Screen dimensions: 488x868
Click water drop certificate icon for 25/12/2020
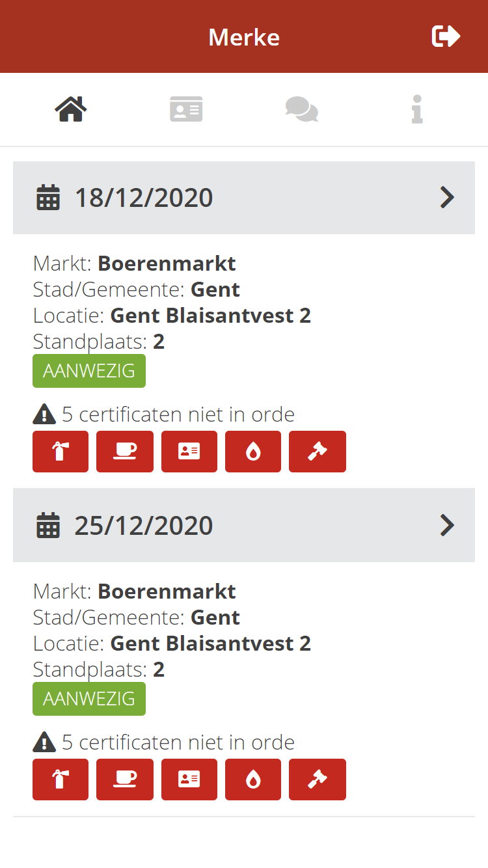(253, 780)
